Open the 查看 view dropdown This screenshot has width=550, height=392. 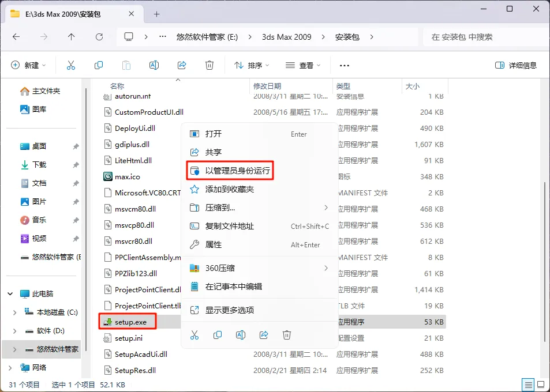[x=303, y=65]
